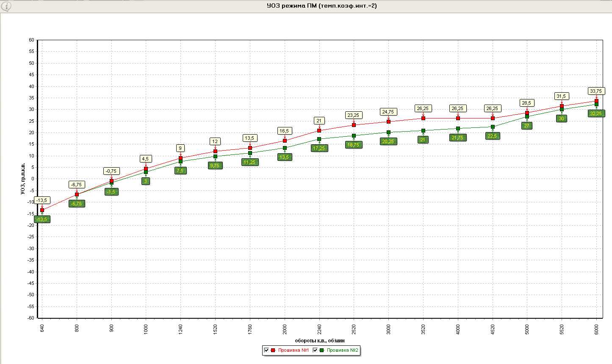Click the green data label 22,5
The height and width of the screenshot is (364, 612).
[x=493, y=136]
